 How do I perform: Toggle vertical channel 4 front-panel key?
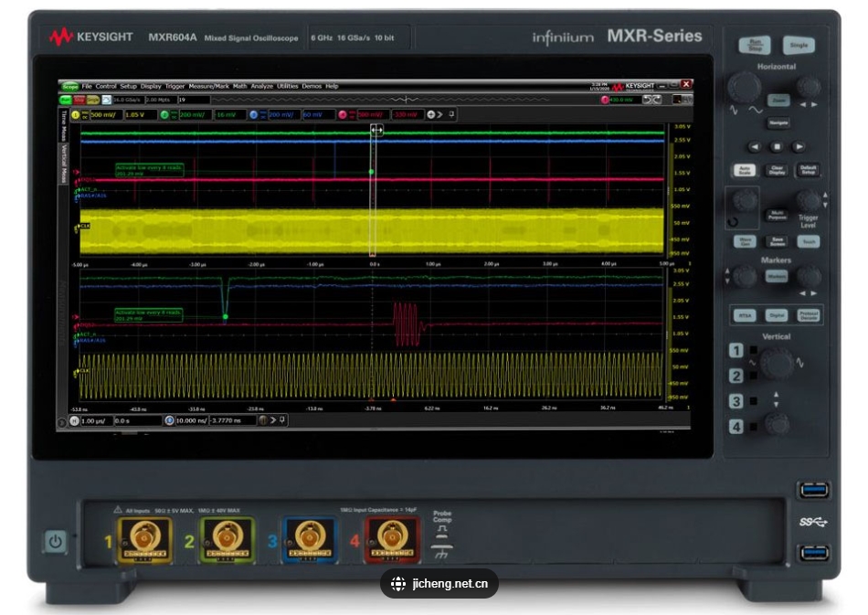coord(736,426)
